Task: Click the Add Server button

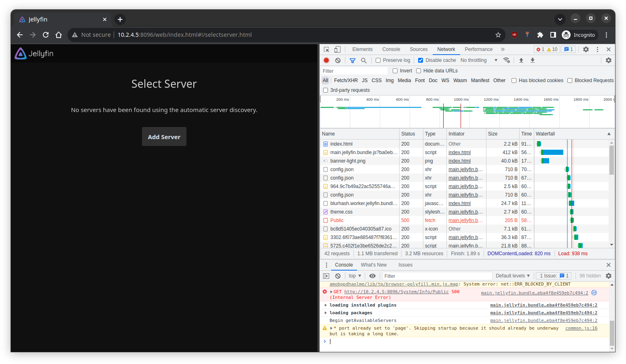Action: point(164,136)
